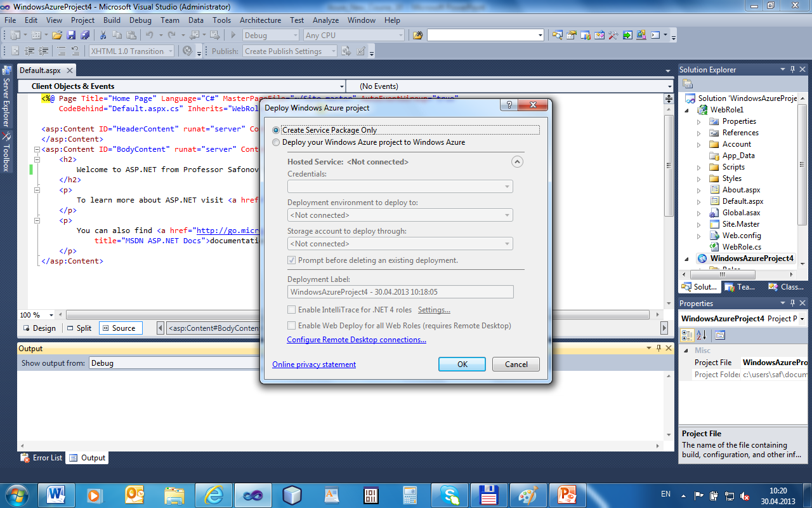812x508 pixels.
Task: Switch to Split view tab
Action: 78,328
